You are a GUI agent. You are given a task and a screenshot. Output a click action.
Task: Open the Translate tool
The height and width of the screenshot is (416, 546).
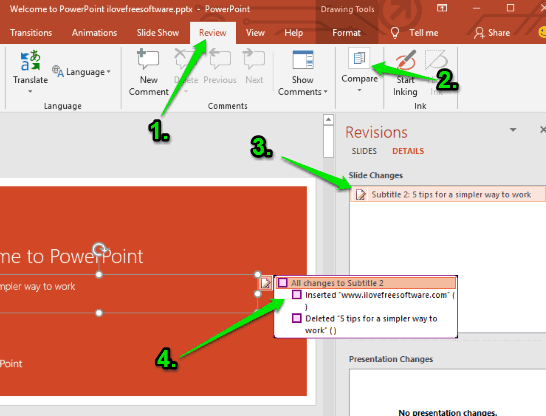click(30, 67)
